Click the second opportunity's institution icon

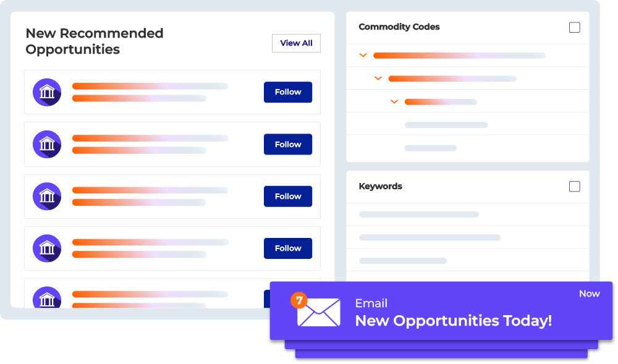[x=47, y=144]
